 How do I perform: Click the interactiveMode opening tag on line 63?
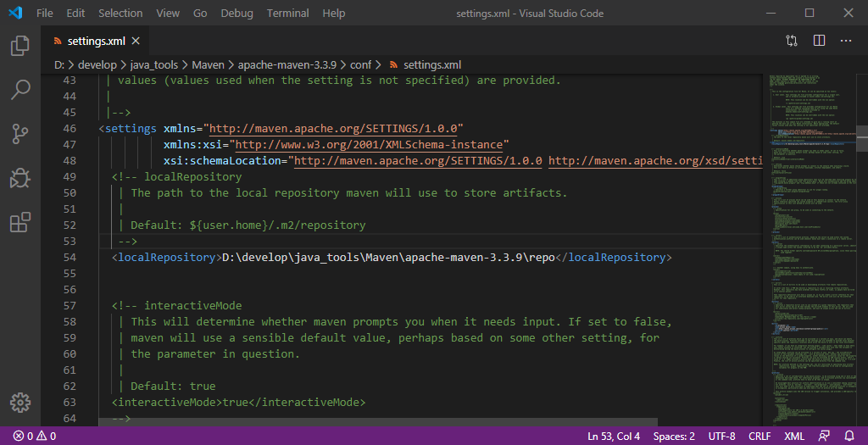click(x=167, y=402)
